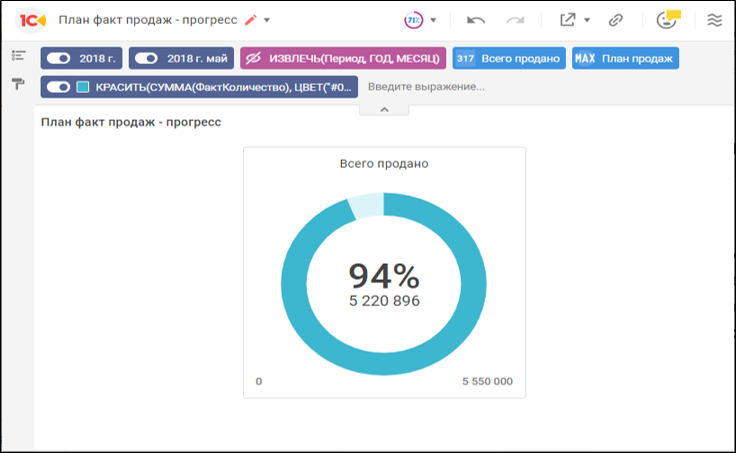The height and width of the screenshot is (453, 736).
Task: Click the КРАСИТЬ(СУММА(ФактКоличество) expression text
Action: [x=223, y=87]
